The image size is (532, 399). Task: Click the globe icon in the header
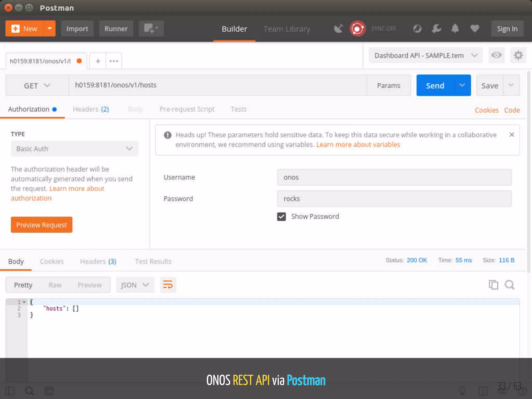click(x=417, y=29)
